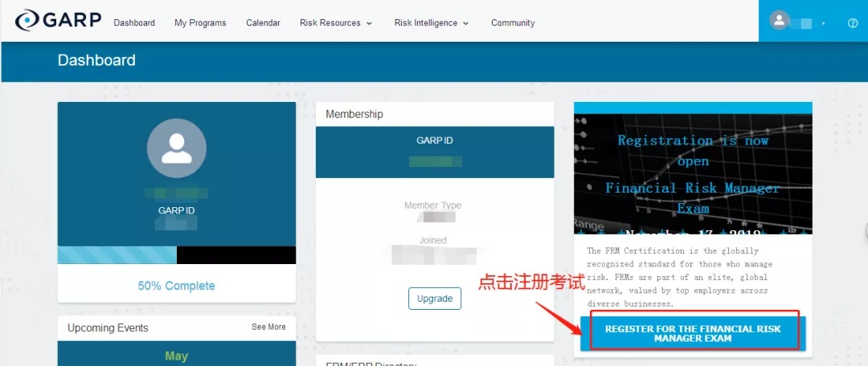Click the 50% Complete text

pyautogui.click(x=177, y=286)
